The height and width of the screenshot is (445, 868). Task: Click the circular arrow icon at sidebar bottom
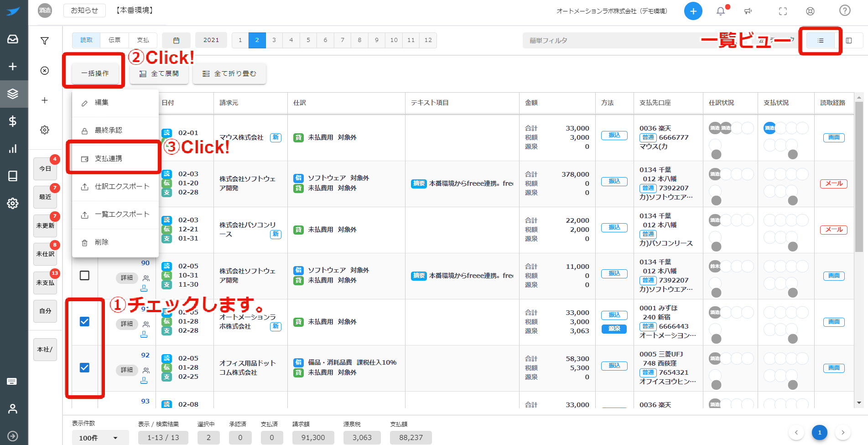pos(13,436)
